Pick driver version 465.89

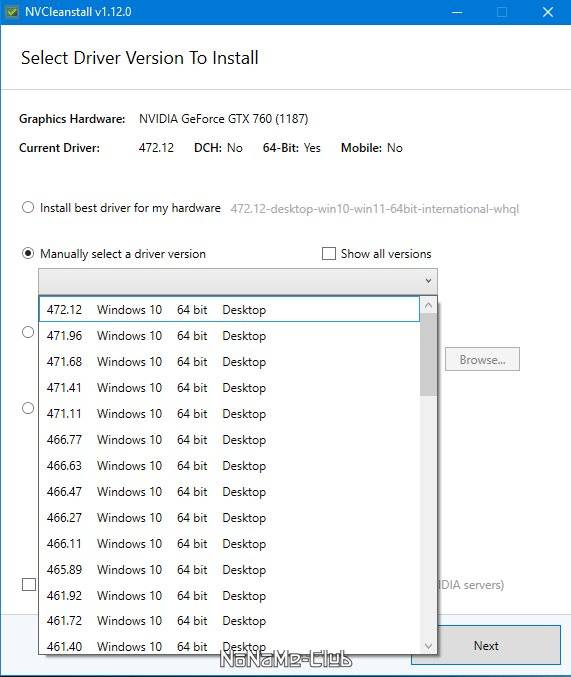(229, 569)
